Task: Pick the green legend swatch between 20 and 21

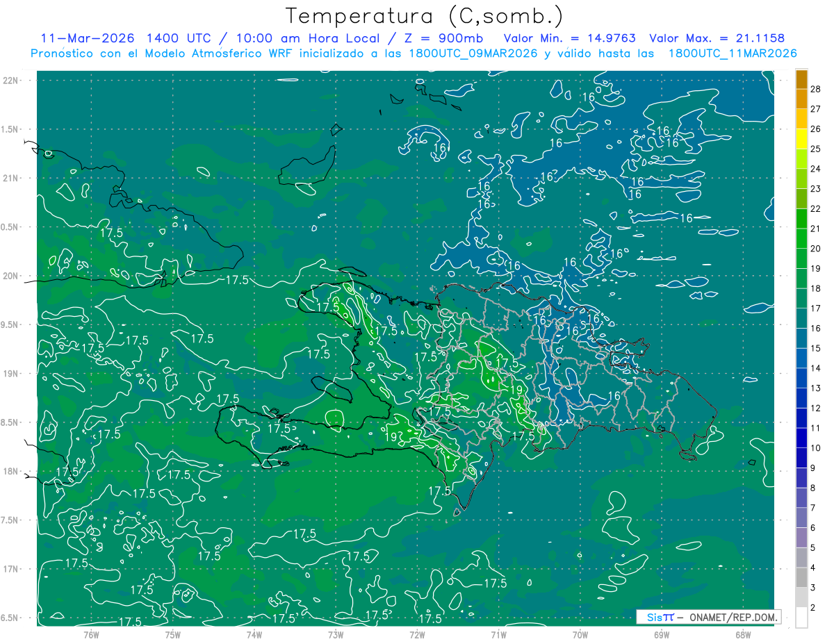Action: click(x=801, y=238)
